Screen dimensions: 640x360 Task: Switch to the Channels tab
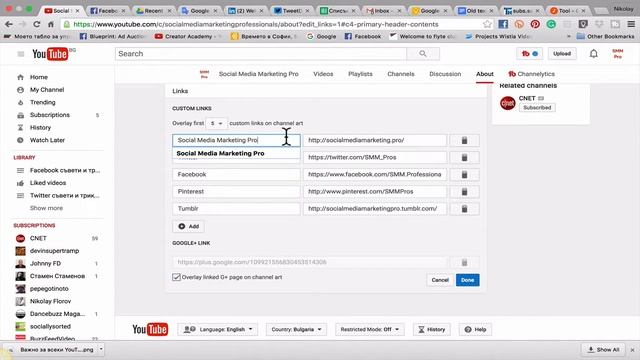click(401, 74)
